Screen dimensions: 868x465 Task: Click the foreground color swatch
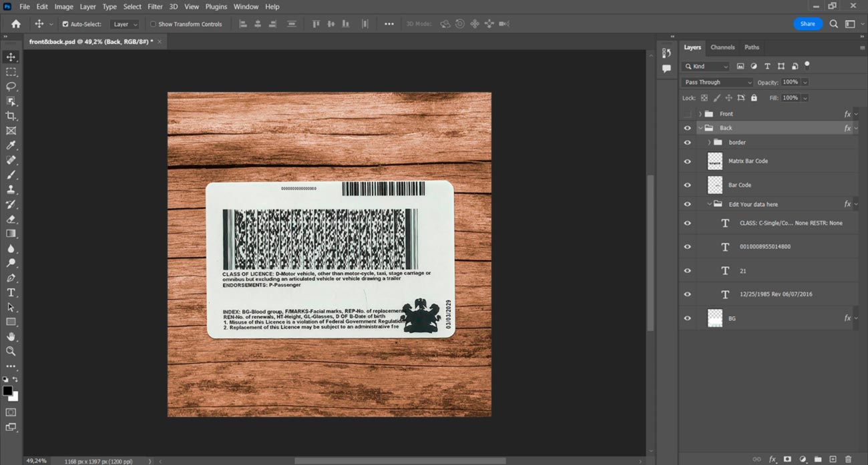(7, 391)
